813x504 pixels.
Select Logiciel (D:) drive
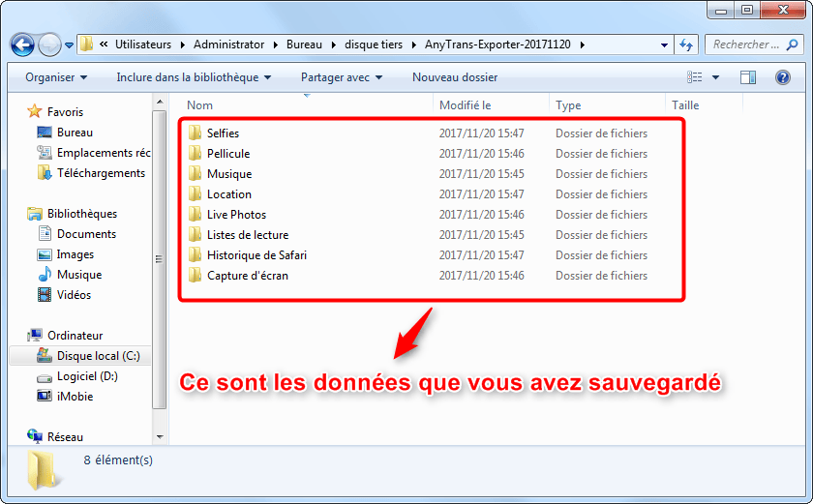[86, 376]
